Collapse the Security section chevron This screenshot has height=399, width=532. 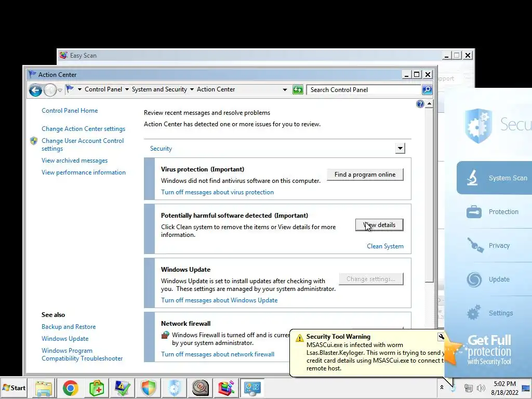click(x=400, y=148)
